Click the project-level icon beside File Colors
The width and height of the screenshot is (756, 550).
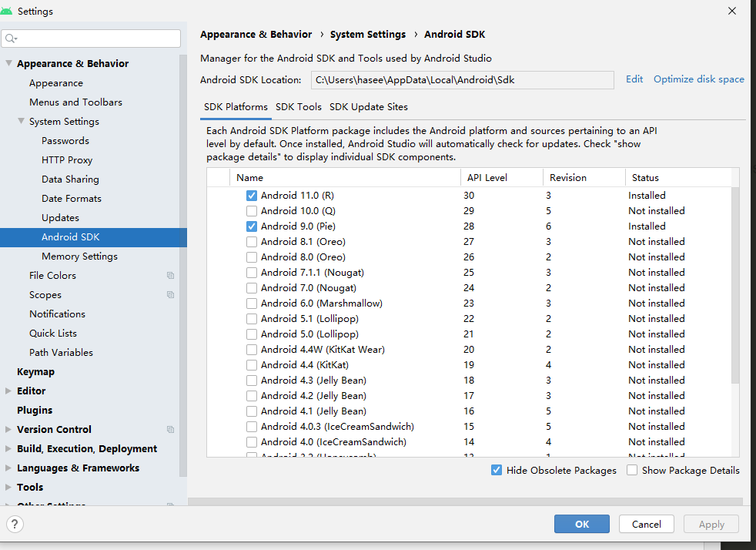point(170,275)
